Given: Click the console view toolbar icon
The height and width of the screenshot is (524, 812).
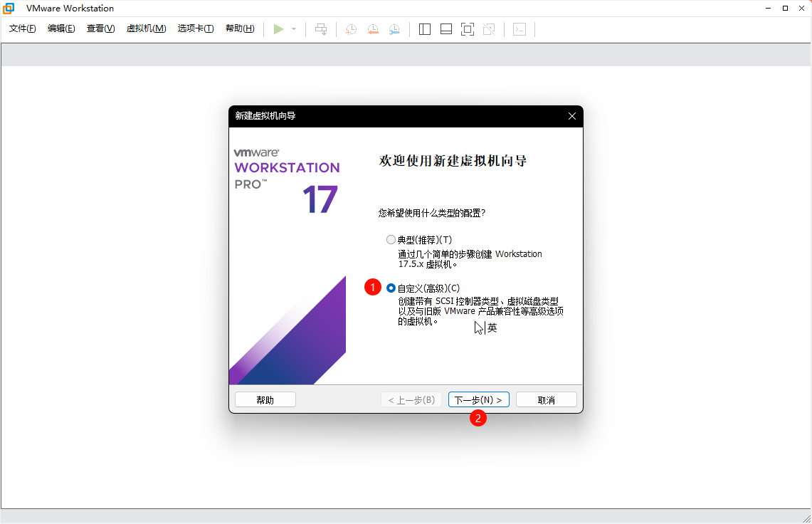Looking at the screenshot, I should tap(520, 29).
